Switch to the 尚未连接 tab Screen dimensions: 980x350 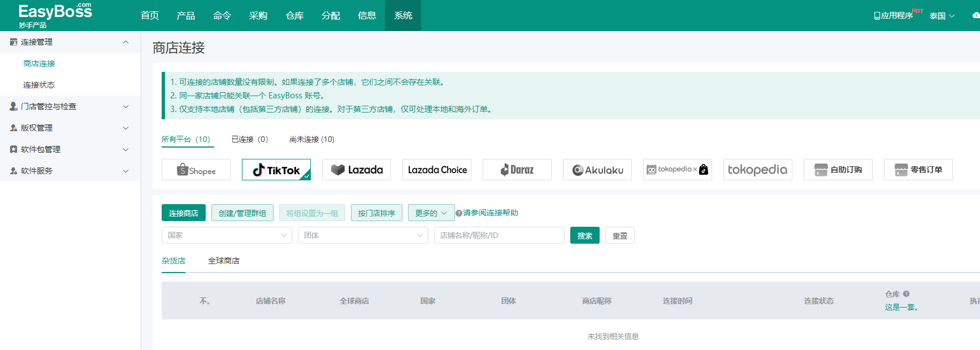[311, 140]
